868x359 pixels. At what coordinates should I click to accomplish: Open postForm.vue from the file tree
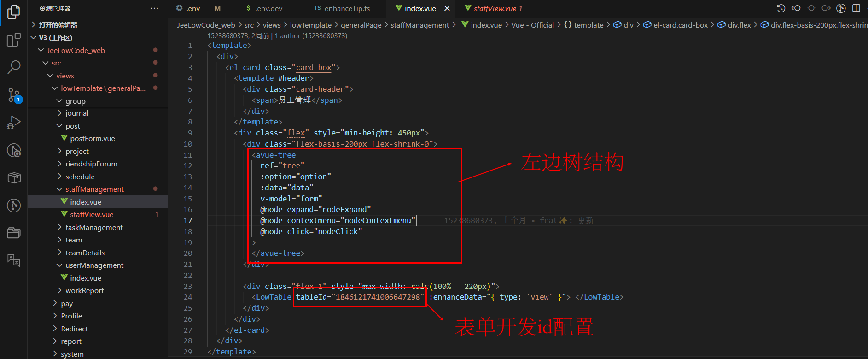click(92, 139)
